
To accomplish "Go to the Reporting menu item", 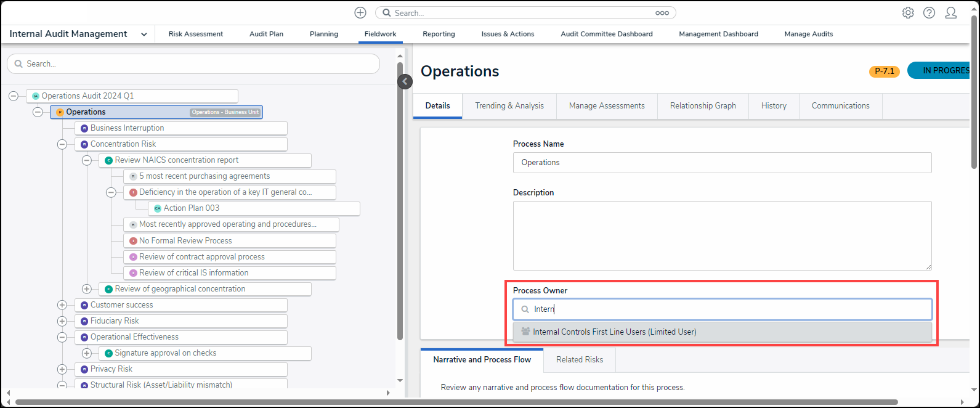I will point(439,35).
